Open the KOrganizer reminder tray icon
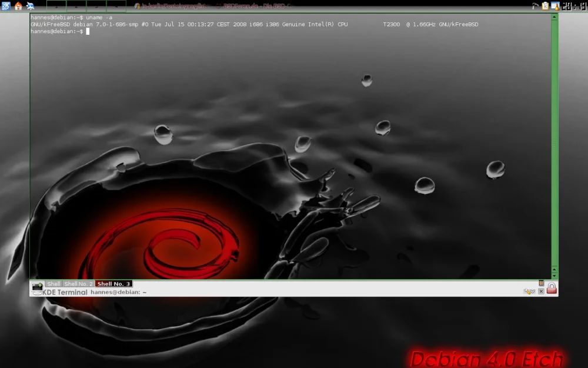588x368 pixels. (556, 6)
